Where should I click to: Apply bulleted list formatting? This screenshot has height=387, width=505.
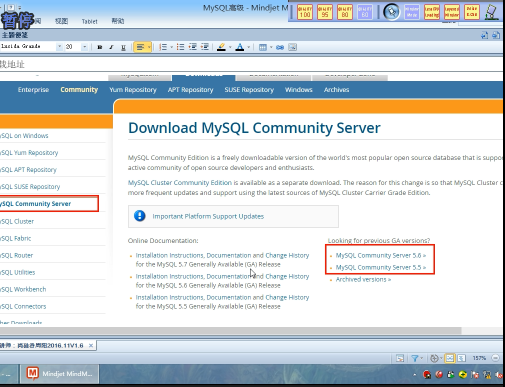click(180, 47)
